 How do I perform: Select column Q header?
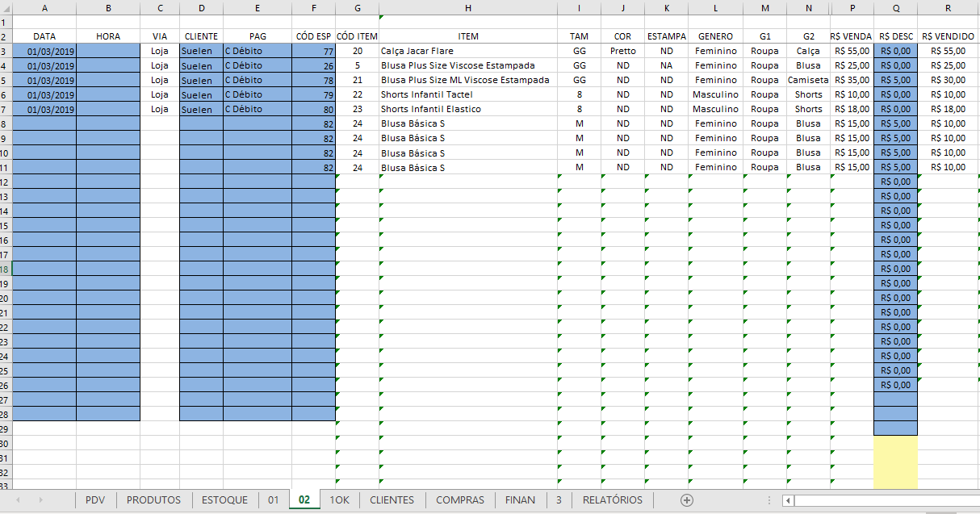pyautogui.click(x=896, y=7)
